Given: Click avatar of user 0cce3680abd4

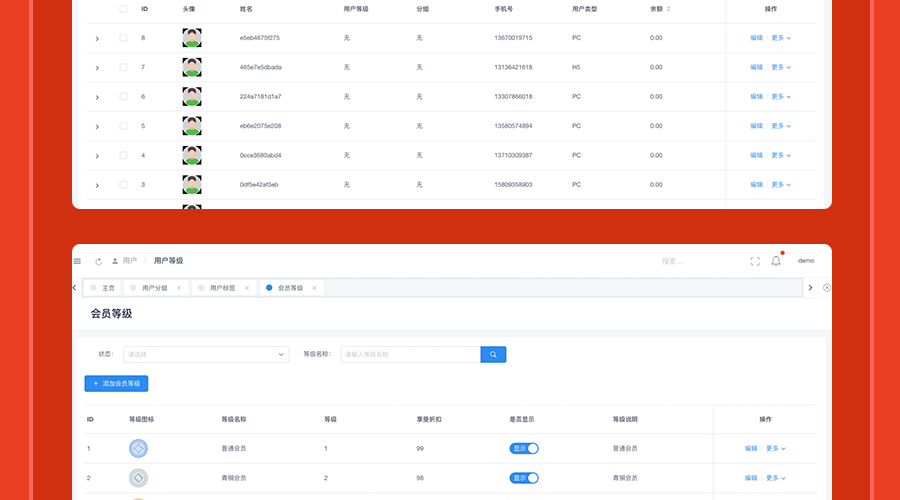Looking at the screenshot, I should (x=192, y=155).
